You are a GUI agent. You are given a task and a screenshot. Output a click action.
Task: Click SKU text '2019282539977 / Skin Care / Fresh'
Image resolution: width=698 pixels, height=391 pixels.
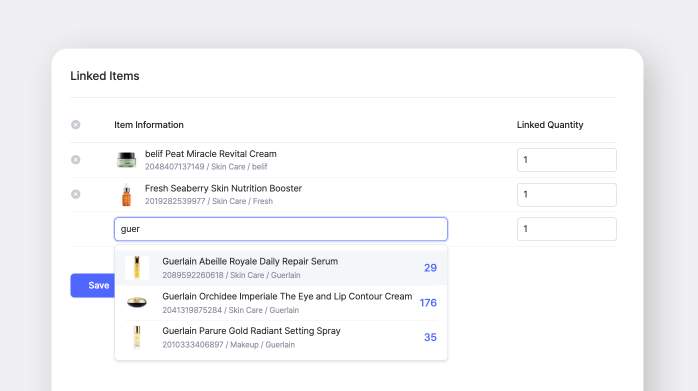[209, 201]
